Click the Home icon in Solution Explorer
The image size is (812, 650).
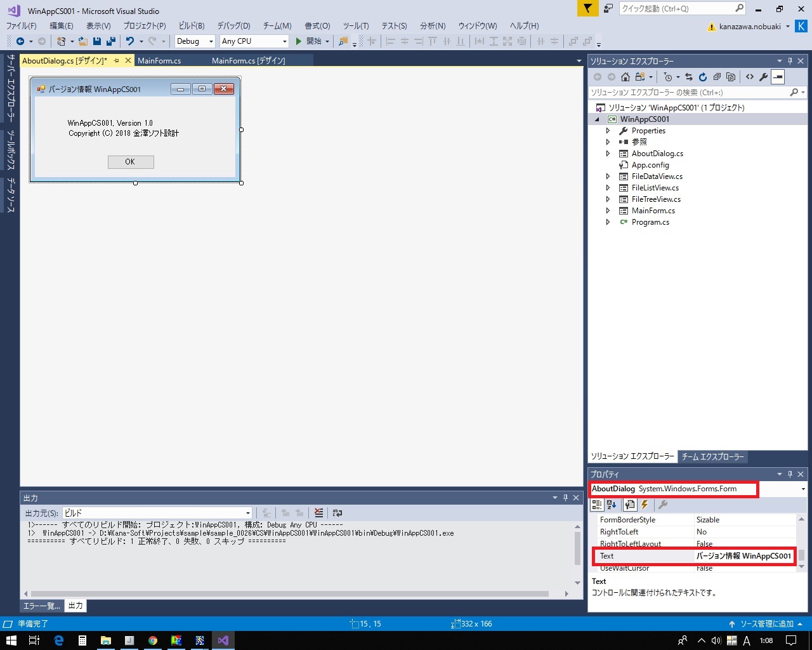click(625, 77)
